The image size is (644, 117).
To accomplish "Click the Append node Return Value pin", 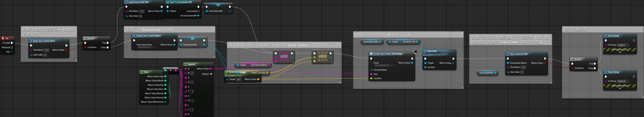I will point(211,69).
